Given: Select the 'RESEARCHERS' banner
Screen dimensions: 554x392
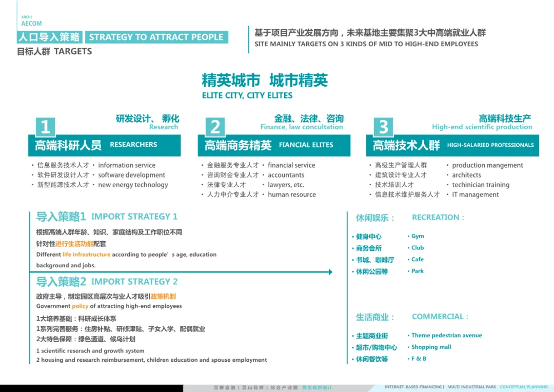Looking at the screenshot, I should pyautogui.click(x=104, y=145).
